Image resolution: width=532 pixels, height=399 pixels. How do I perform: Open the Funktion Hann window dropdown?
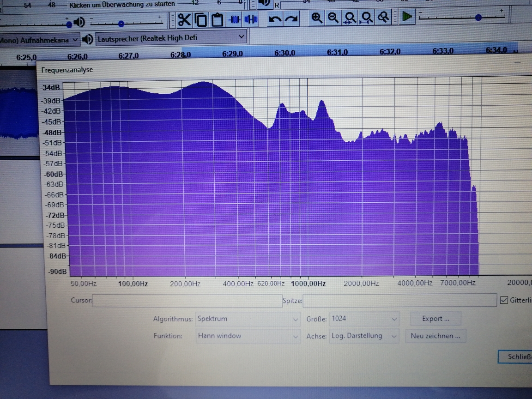pos(248,336)
